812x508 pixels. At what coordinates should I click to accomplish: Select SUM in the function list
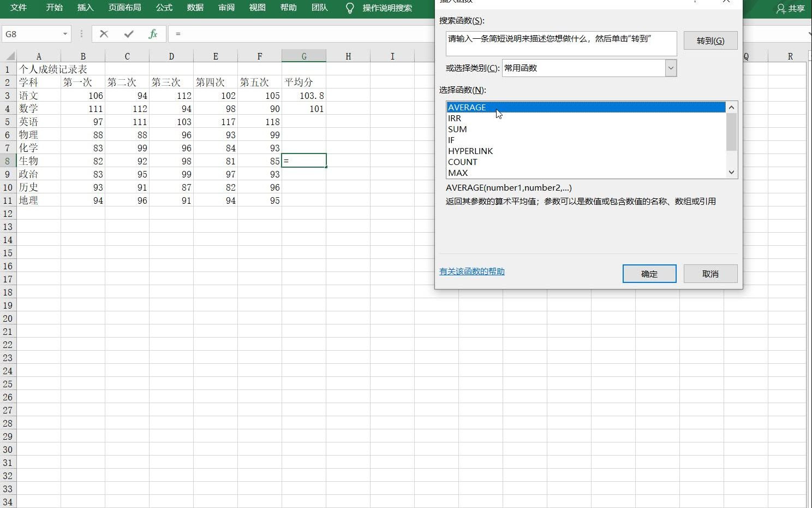click(x=586, y=129)
